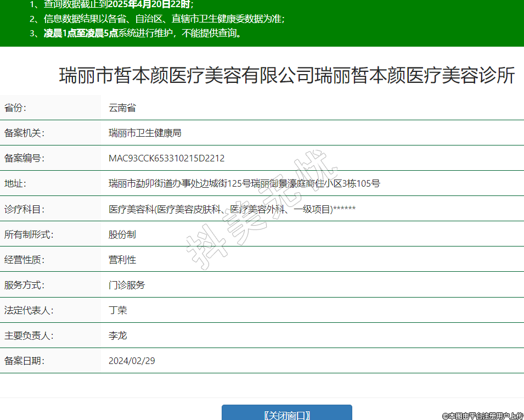Select the record number MAC93CCK653310215D2212
The width and height of the screenshot is (524, 420).
pyautogui.click(x=166, y=159)
